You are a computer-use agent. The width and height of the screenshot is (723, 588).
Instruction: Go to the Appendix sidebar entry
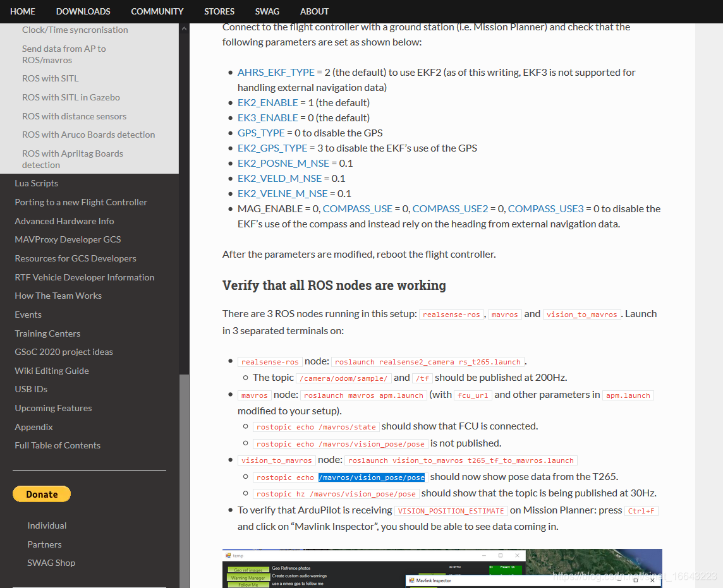click(x=33, y=427)
